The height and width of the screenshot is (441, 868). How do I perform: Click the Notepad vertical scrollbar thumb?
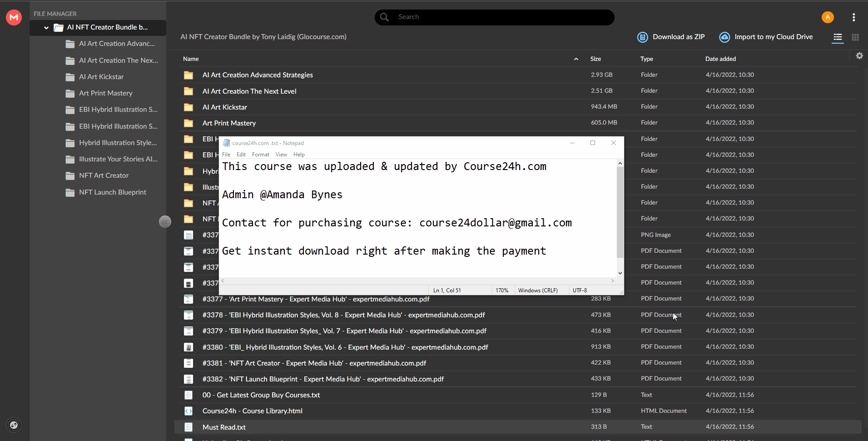[x=620, y=212]
